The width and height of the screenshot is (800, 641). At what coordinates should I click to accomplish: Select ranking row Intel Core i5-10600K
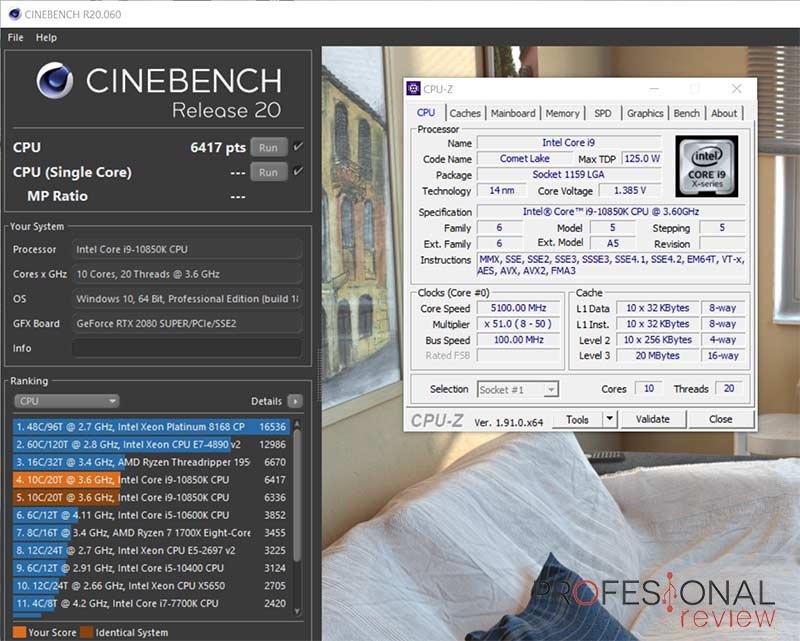click(x=152, y=515)
